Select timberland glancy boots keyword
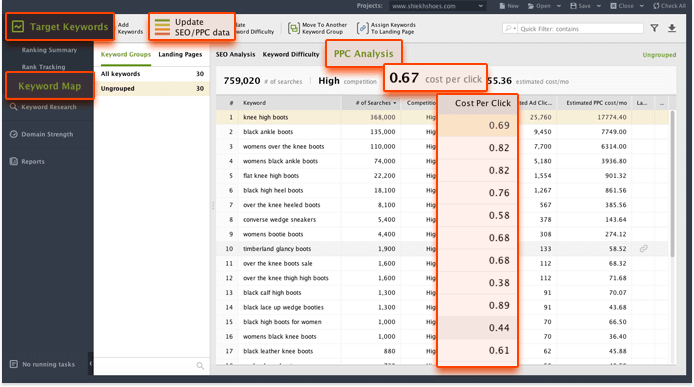Screen dimensions: 694x387 [x=277, y=249]
